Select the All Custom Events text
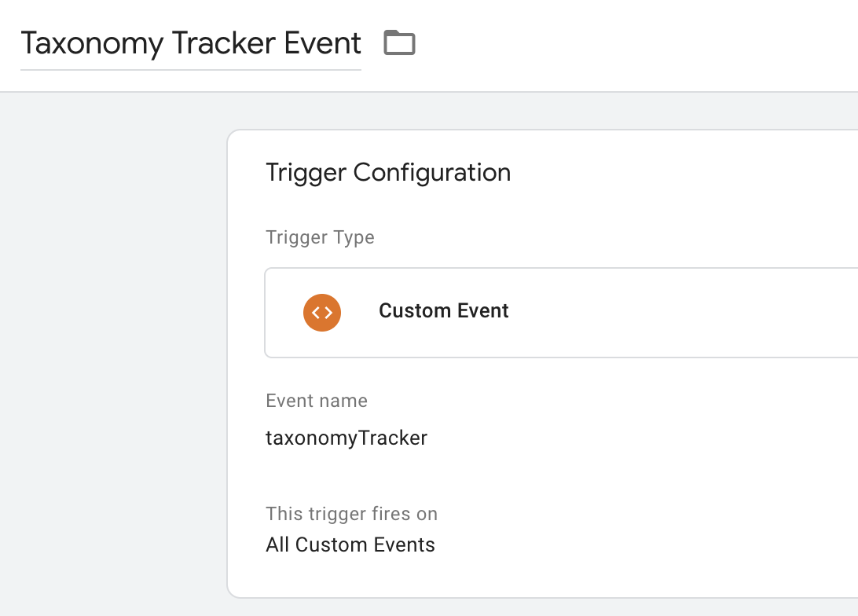Image resolution: width=858 pixels, height=616 pixels. point(350,544)
